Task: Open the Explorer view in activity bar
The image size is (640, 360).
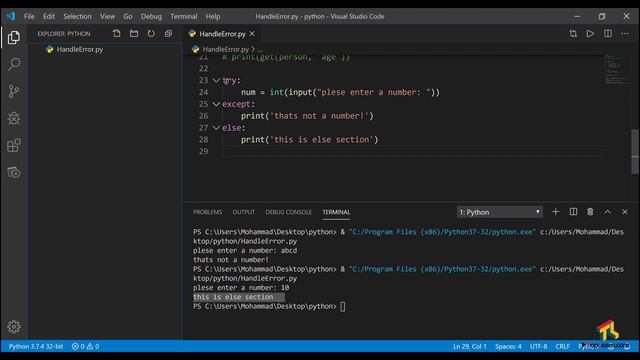Action: pyautogui.click(x=13, y=38)
